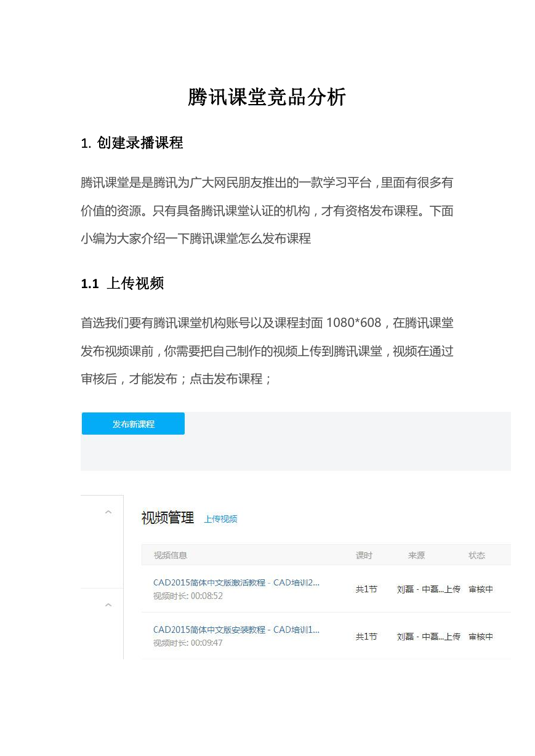The image size is (535, 756).
Task: Open CAD2015简体中文版激活教程 video link
Action: pos(236,582)
